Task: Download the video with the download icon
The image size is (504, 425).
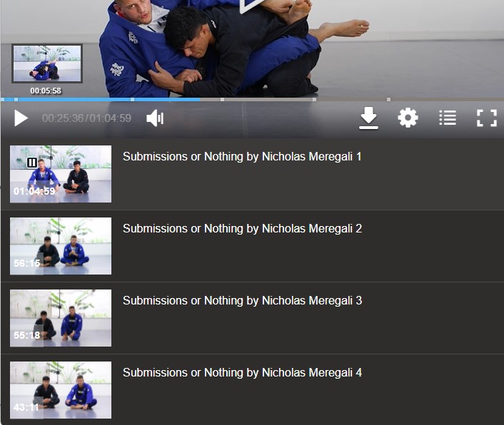Action: point(368,118)
